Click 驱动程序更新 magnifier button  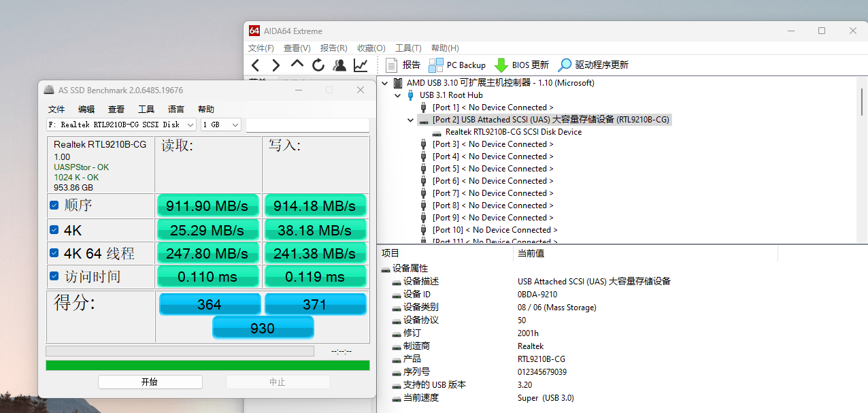[593, 65]
